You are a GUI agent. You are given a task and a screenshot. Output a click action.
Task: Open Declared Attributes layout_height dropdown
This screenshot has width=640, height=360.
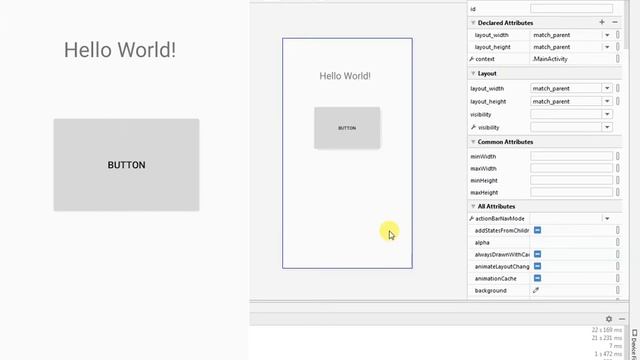pos(607,47)
